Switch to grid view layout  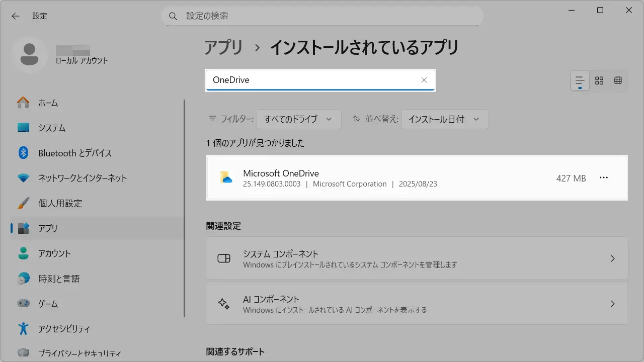(x=599, y=80)
